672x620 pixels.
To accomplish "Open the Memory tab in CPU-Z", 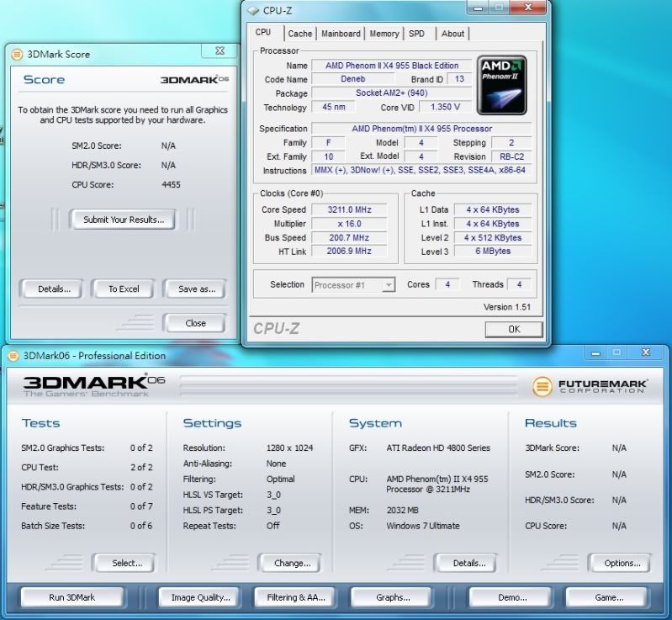I will tap(384, 34).
